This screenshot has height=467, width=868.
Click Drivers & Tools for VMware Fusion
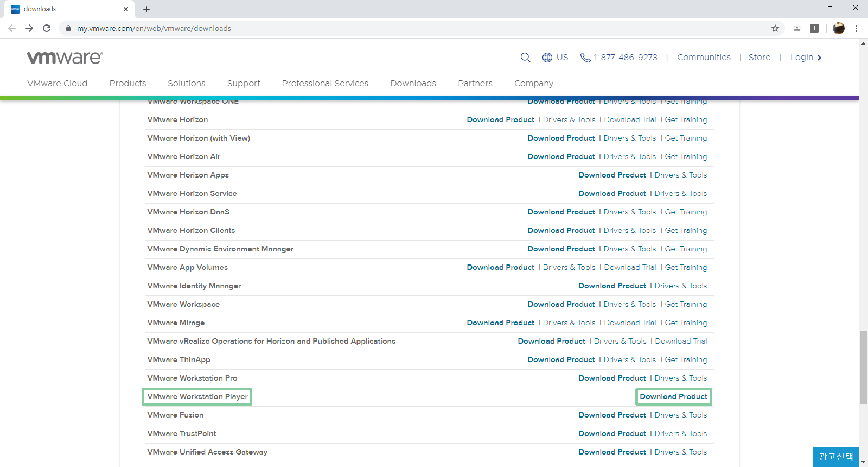pyautogui.click(x=681, y=415)
